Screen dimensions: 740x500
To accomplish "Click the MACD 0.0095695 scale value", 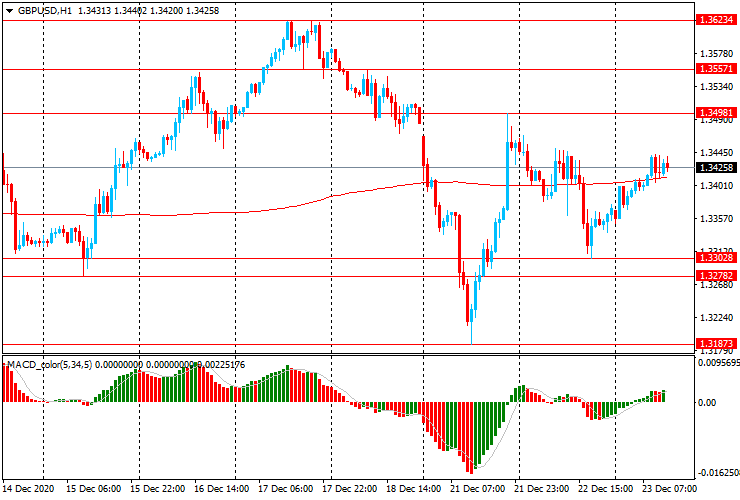I will click(719, 363).
